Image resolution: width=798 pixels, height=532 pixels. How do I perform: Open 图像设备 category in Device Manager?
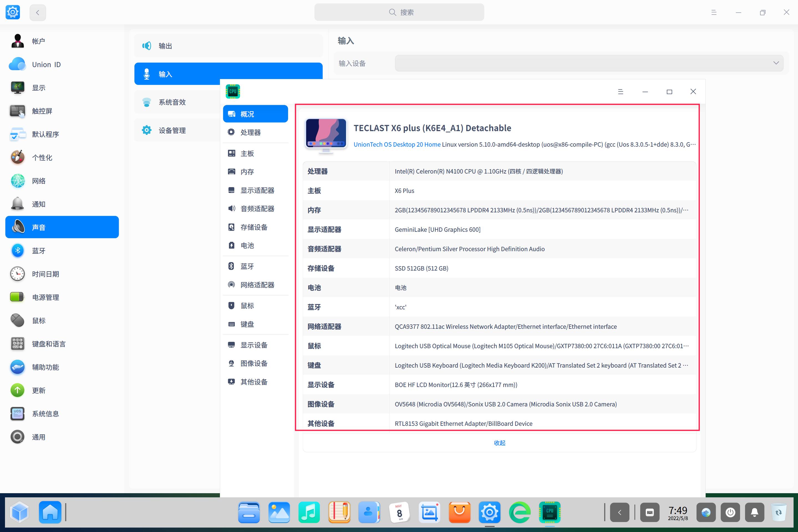[253, 363]
